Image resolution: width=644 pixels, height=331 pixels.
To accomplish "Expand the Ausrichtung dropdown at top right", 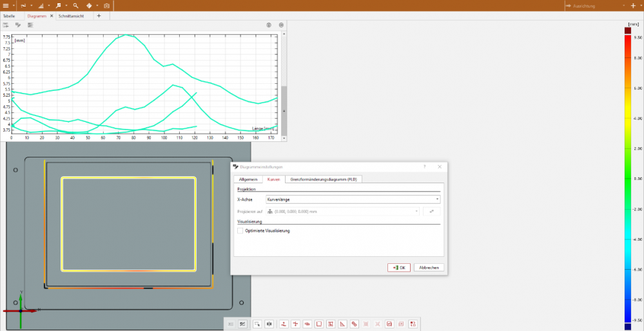I will tap(623, 6).
